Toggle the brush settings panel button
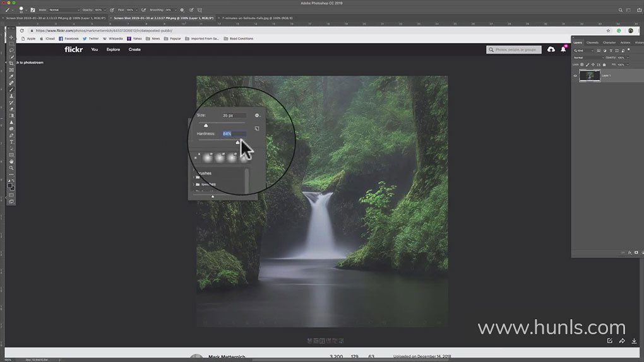Viewport: 644px width, 362px height. tap(33, 10)
